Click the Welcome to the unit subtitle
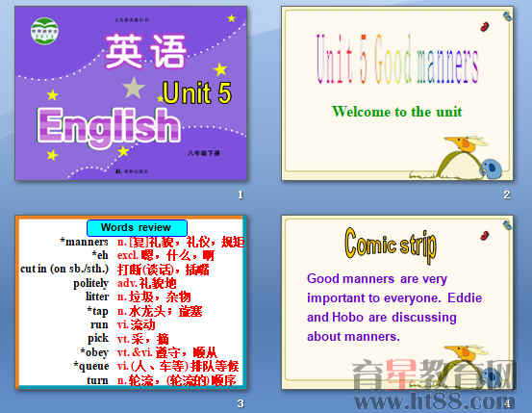The height and width of the screenshot is (413, 532). point(396,112)
